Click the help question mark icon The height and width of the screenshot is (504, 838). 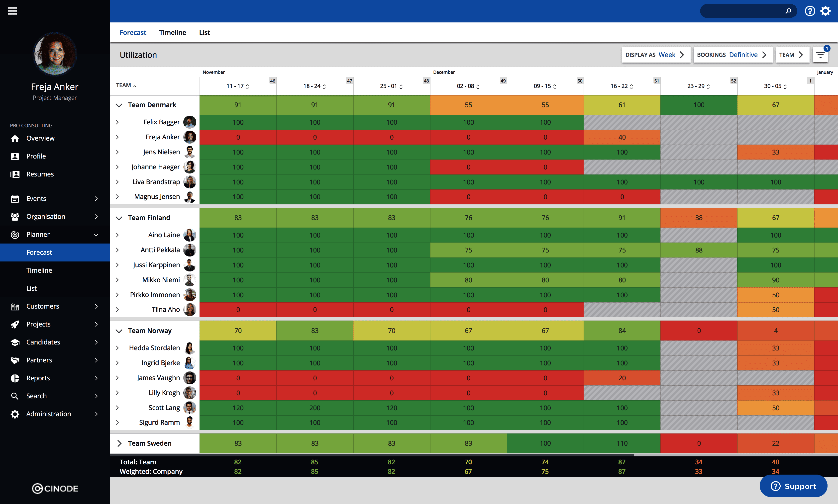810,11
